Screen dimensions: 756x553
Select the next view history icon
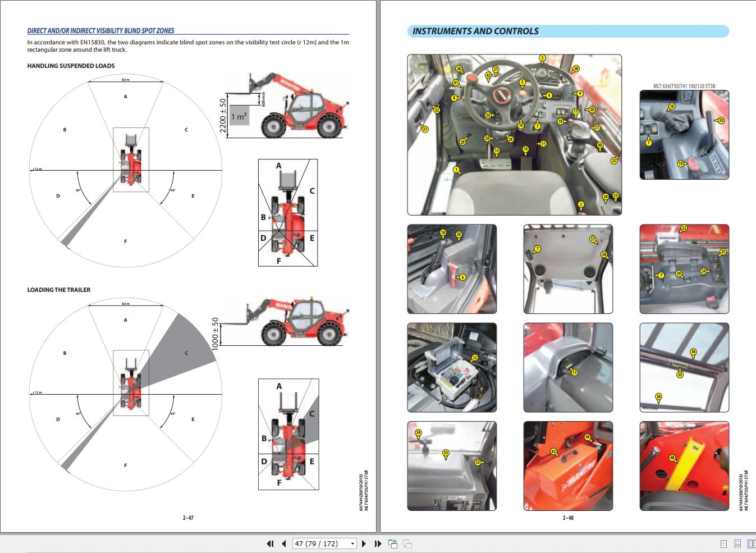point(407,543)
